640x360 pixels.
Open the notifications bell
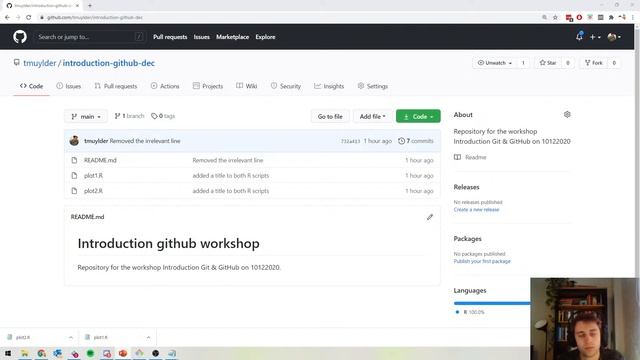coord(579,36)
